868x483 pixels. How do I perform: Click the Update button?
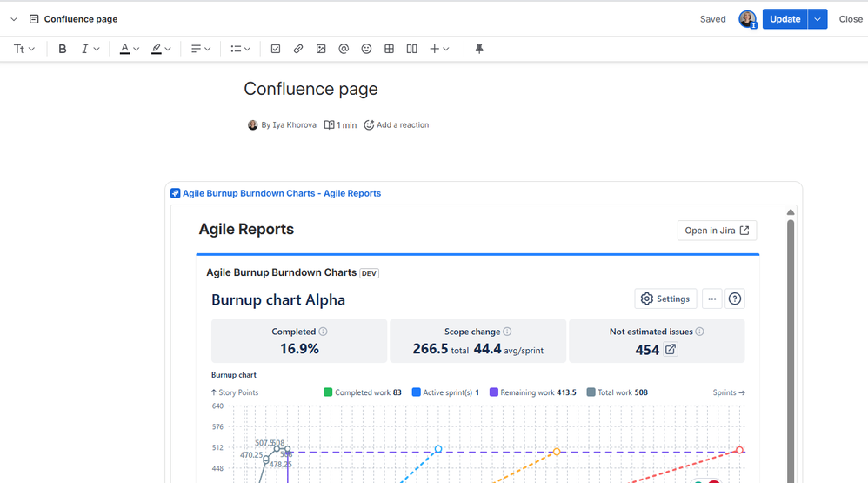(785, 19)
